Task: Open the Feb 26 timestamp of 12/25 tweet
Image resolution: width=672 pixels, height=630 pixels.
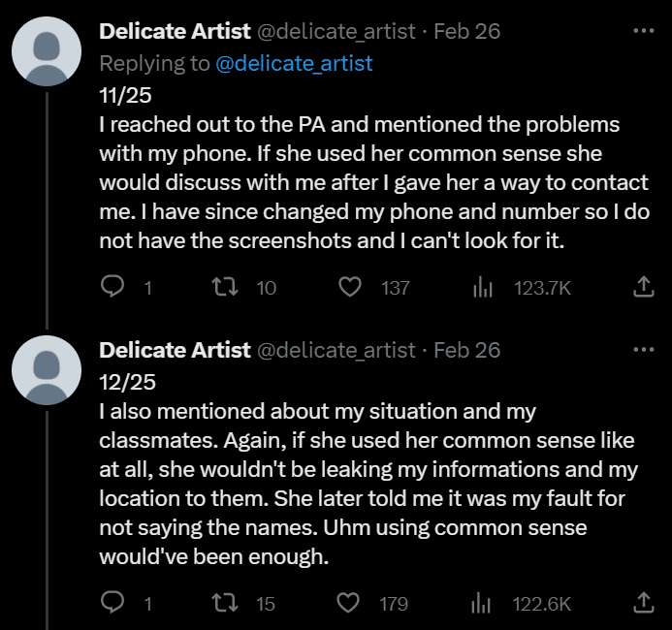Action: coord(466,350)
